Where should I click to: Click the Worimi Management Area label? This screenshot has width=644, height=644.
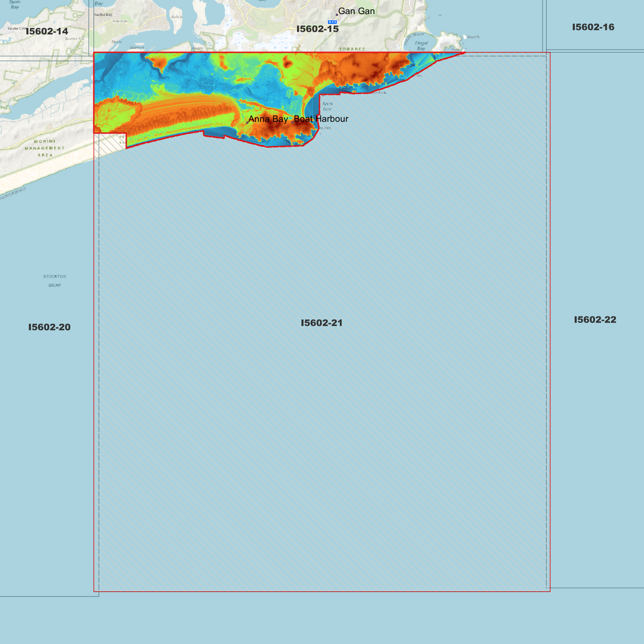pyautogui.click(x=45, y=148)
